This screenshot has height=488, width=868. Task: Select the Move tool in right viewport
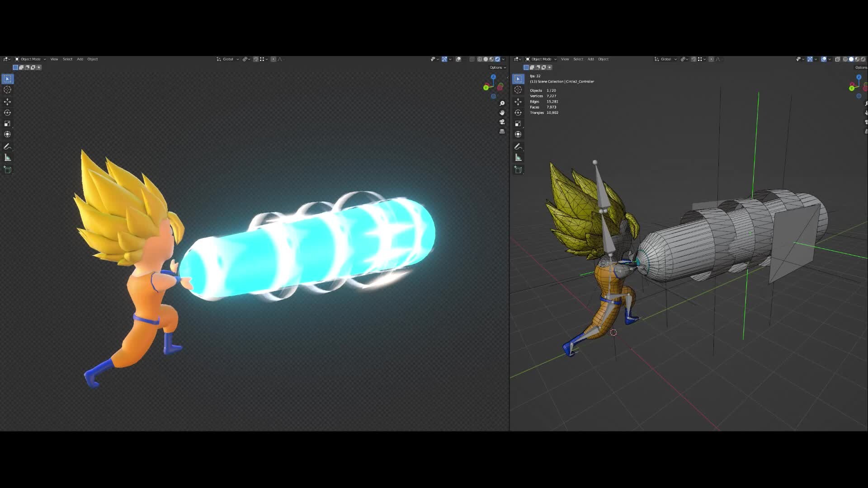tap(518, 102)
